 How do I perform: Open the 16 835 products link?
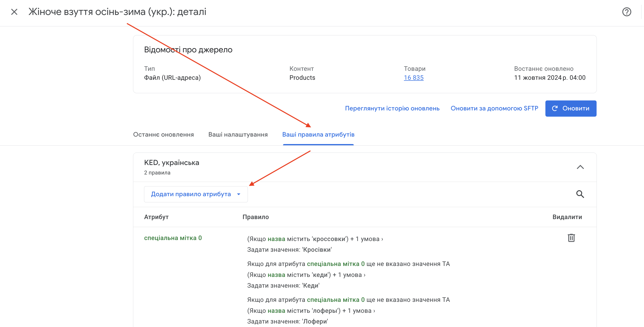(x=414, y=78)
